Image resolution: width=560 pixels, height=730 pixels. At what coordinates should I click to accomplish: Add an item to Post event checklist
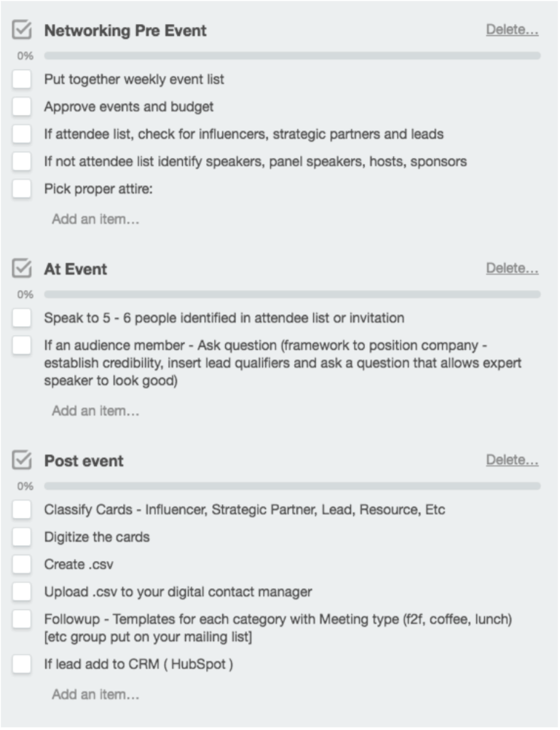click(95, 694)
